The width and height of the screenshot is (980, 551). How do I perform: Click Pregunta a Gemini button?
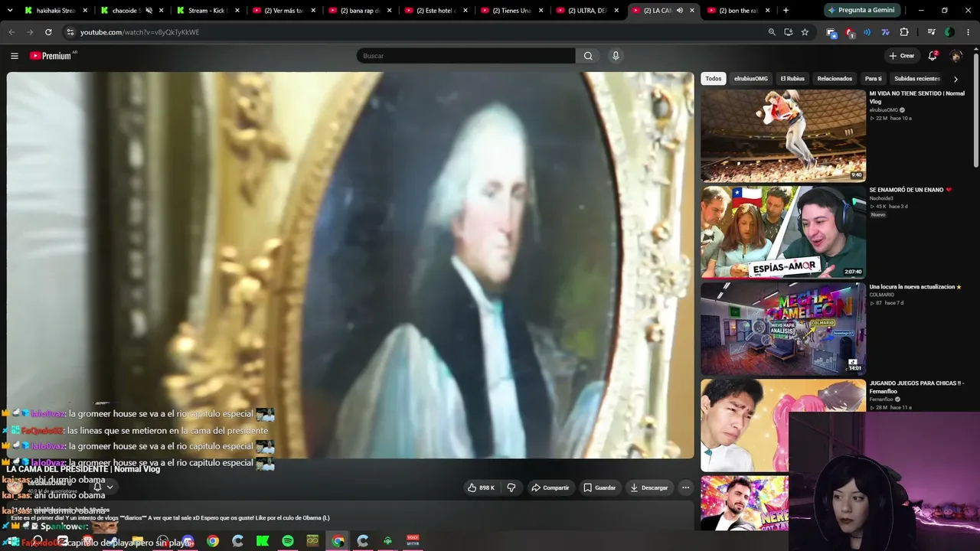861,11
